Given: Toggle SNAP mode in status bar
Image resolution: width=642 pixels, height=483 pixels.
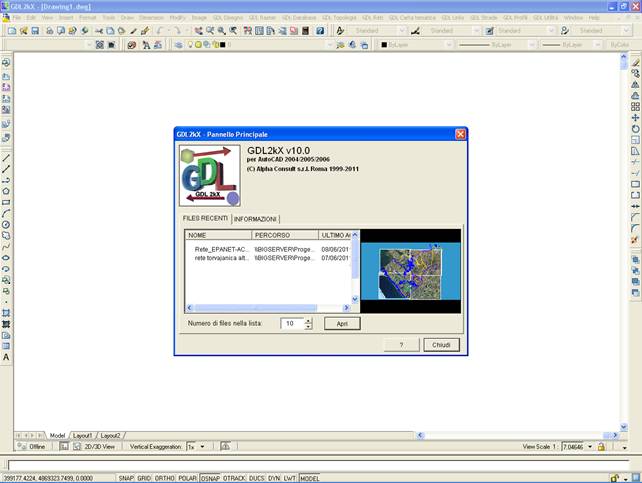Looking at the screenshot, I should point(126,478).
